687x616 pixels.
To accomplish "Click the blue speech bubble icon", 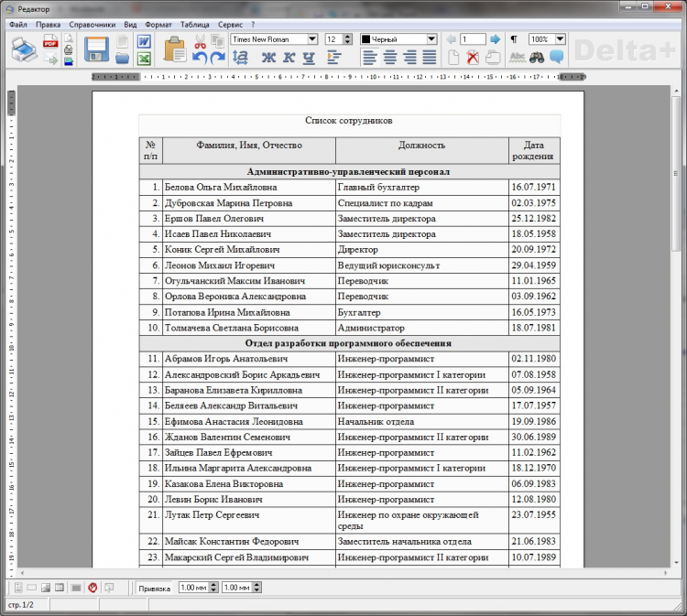I will [556, 57].
